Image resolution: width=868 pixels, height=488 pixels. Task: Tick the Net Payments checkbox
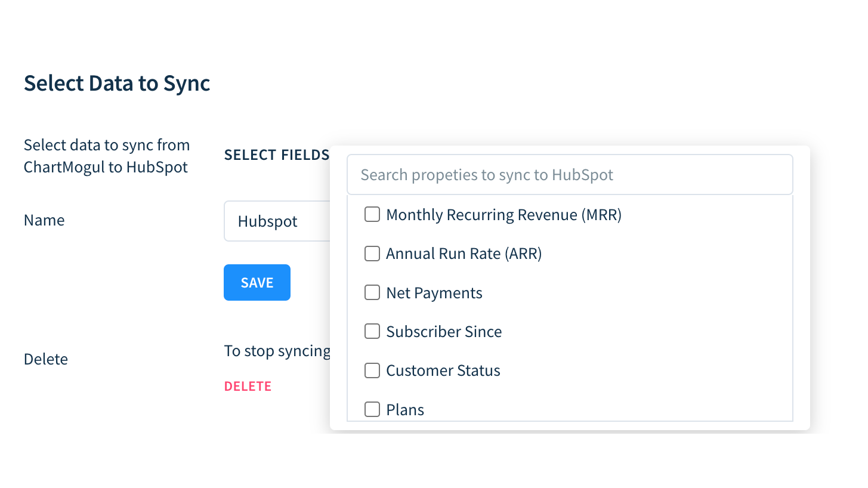tap(372, 292)
